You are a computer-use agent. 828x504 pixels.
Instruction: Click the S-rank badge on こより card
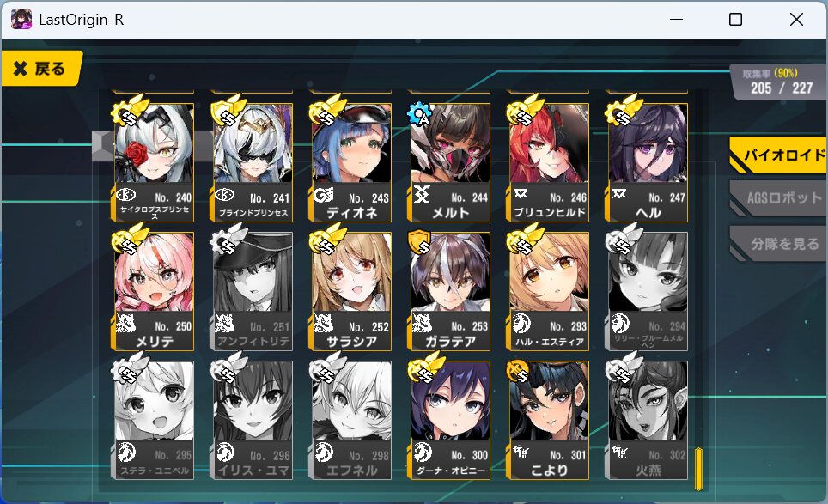[519, 371]
